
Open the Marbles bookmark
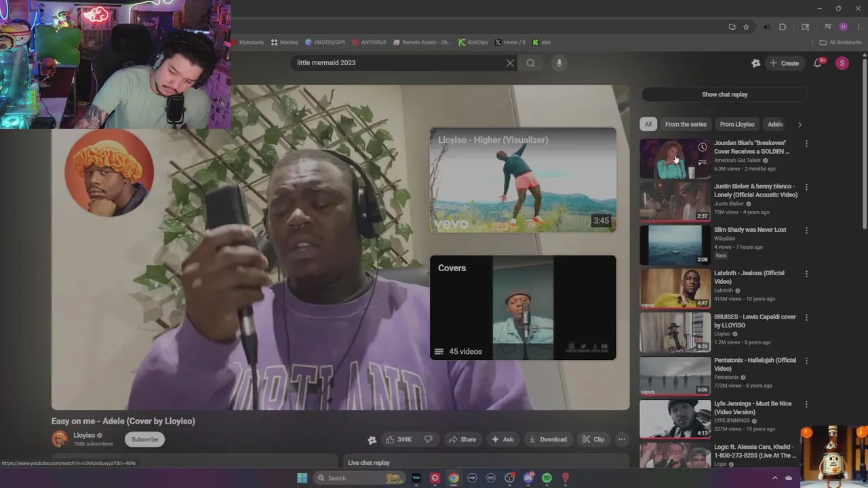tap(284, 42)
